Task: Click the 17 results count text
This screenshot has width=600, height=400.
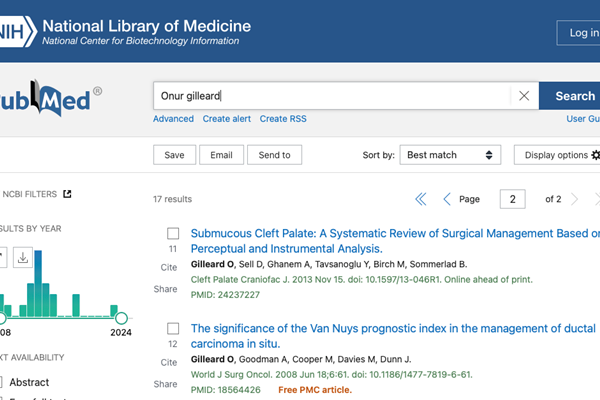Action: 172,199
